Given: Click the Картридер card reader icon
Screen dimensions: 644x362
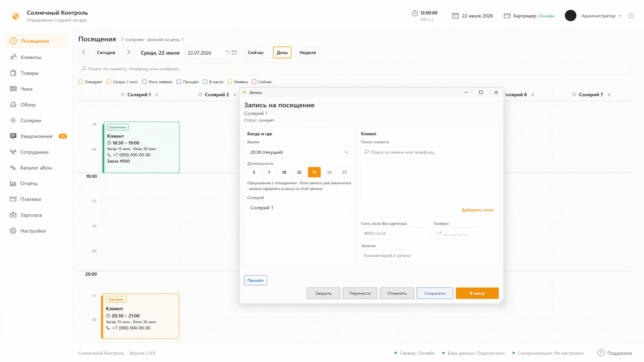Looking at the screenshot, I should [x=507, y=16].
